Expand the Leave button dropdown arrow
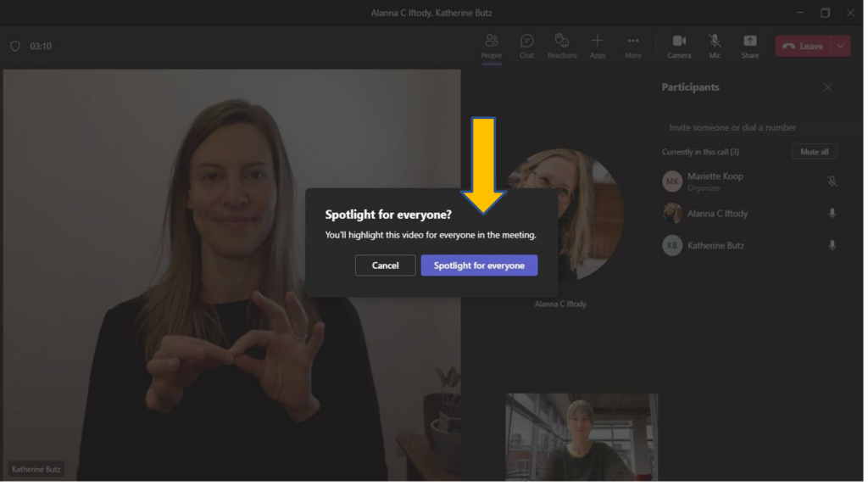This screenshot has height=486, width=868. click(841, 46)
